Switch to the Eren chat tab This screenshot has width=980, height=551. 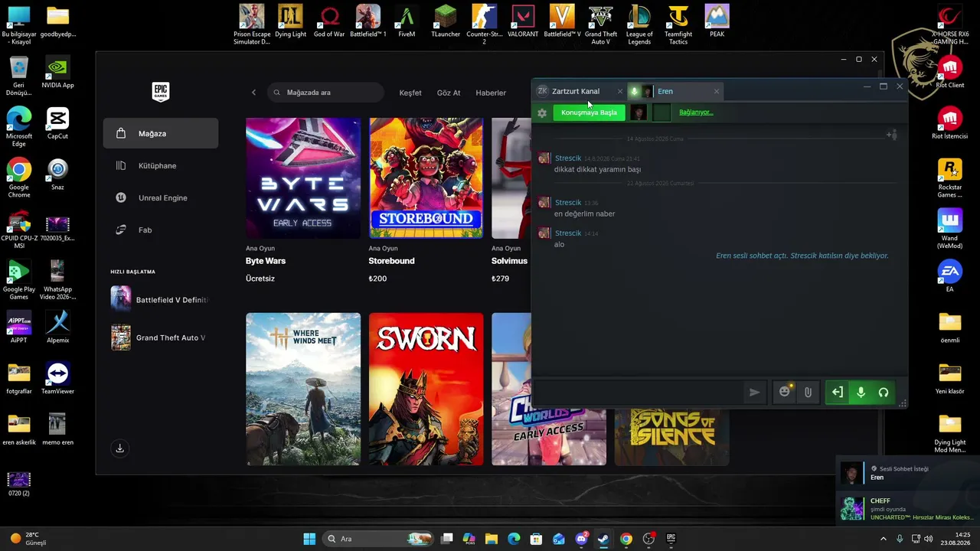[665, 92]
